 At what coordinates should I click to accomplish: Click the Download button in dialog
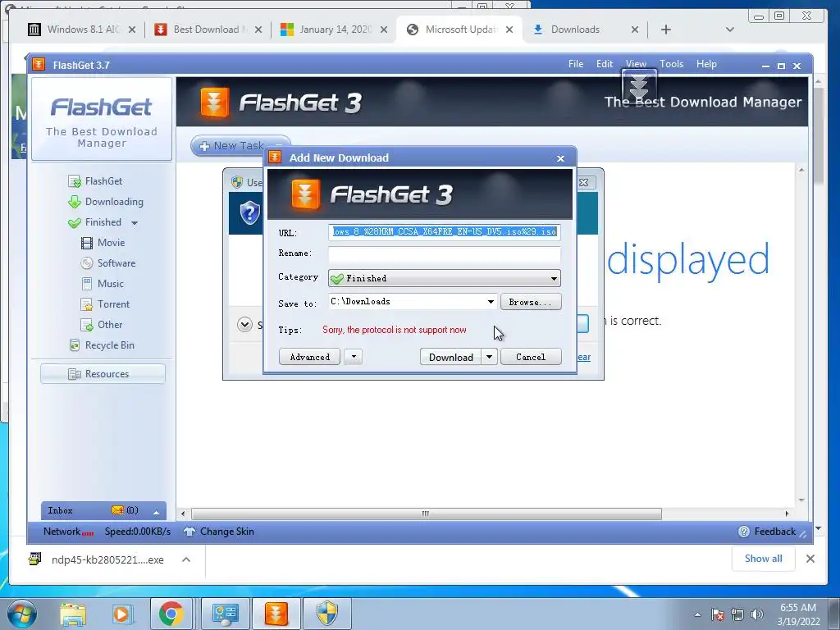450,357
